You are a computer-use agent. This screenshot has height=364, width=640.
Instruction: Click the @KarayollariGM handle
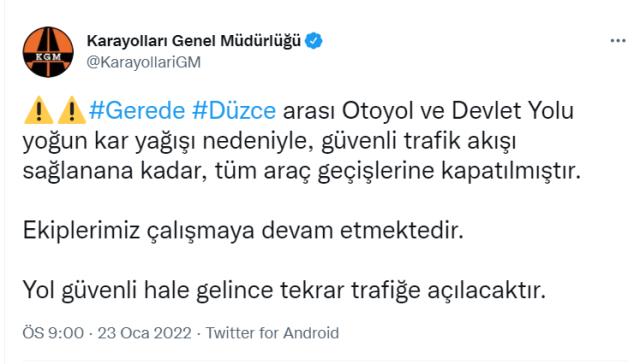(144, 62)
